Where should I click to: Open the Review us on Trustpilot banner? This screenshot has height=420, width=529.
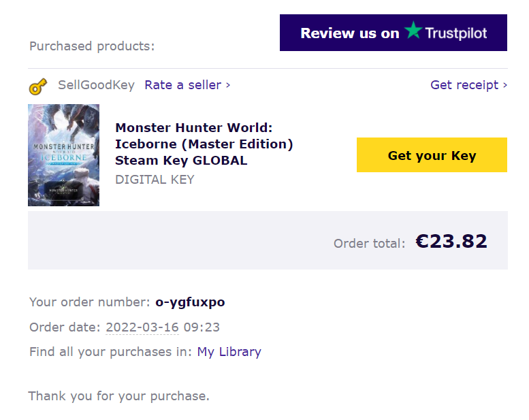tap(393, 33)
